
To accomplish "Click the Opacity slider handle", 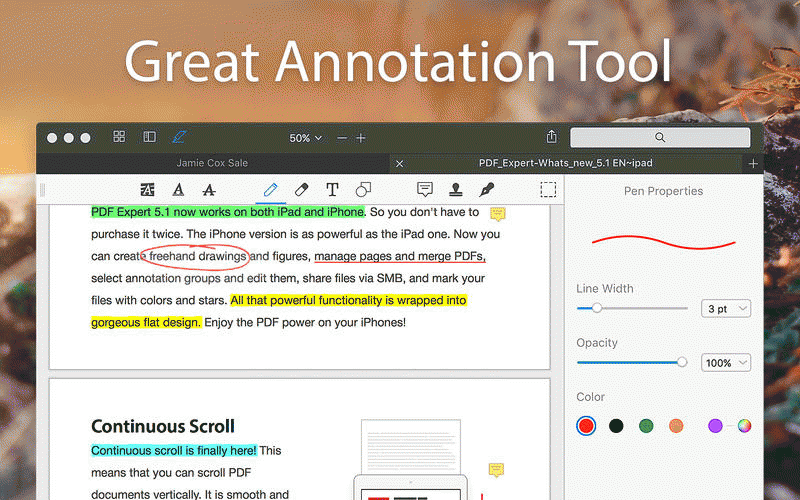I will click(x=682, y=362).
